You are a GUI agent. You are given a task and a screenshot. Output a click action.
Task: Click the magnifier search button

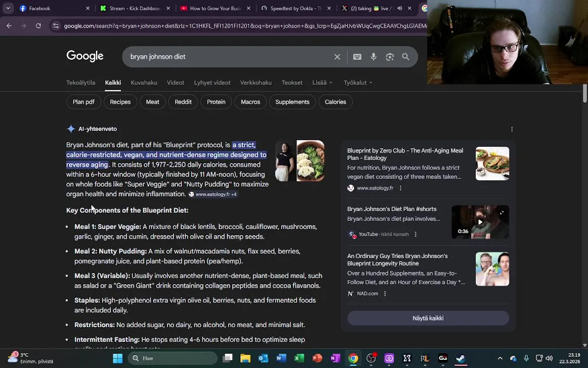405,57
